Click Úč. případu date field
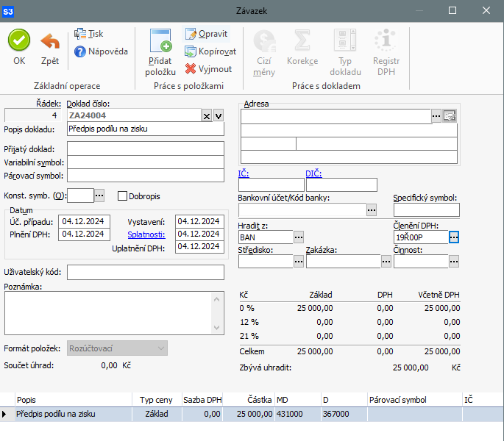The image size is (504, 441). [84, 221]
